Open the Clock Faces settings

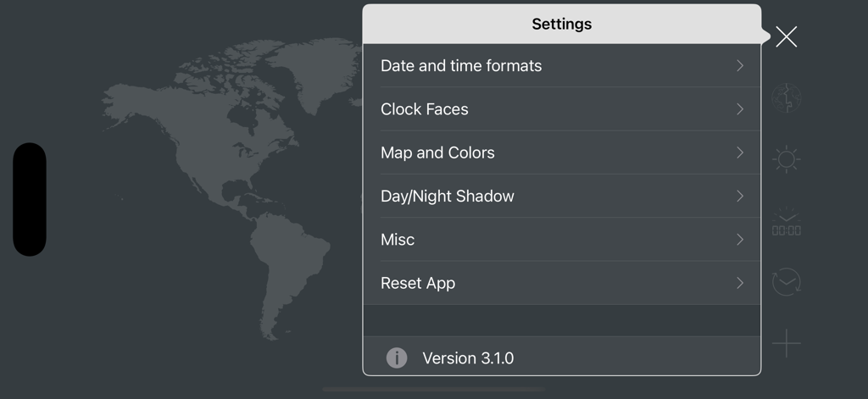[x=425, y=109]
